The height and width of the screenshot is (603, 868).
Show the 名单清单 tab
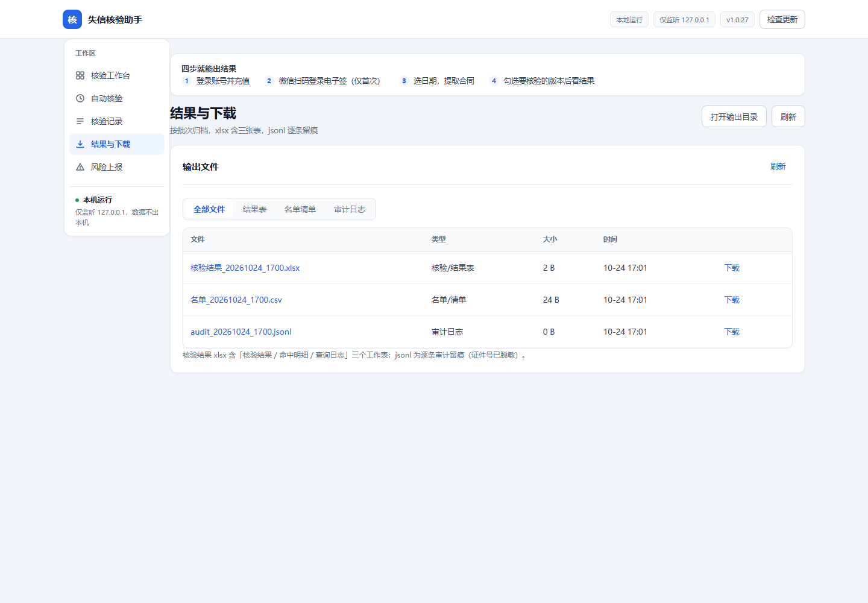click(300, 209)
